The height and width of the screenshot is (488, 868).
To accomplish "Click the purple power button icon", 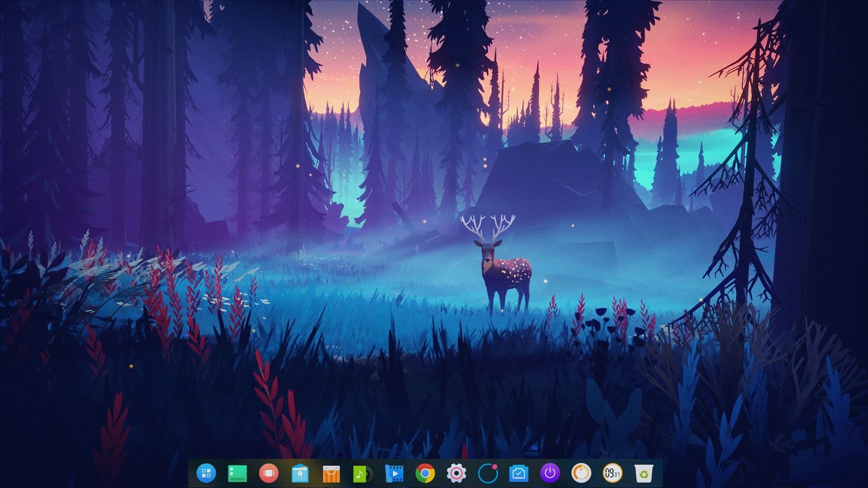I will pos(550,473).
